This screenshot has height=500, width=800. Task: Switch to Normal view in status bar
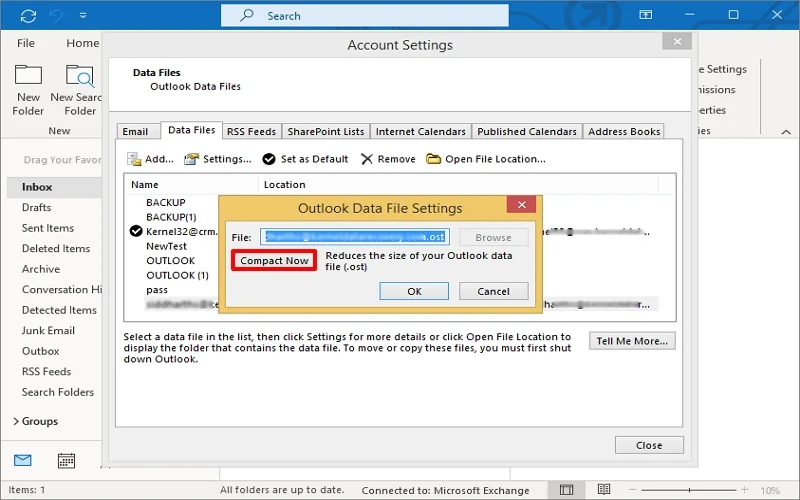coord(567,490)
